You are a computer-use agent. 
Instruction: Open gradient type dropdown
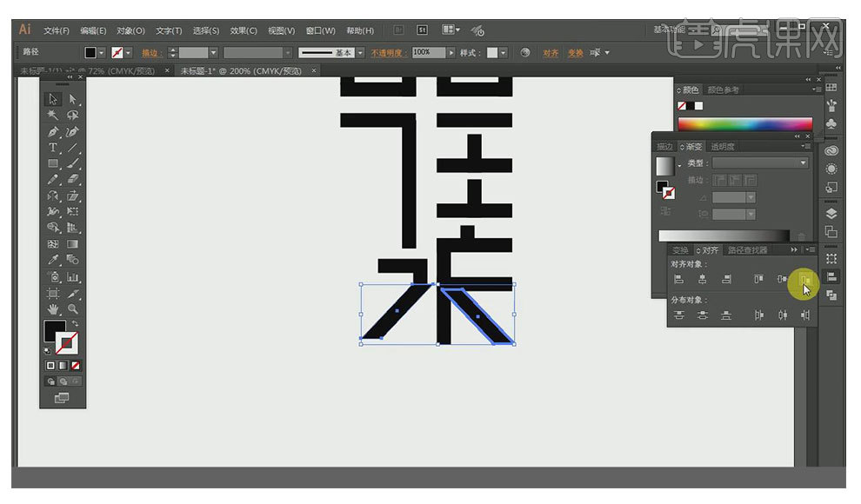759,163
